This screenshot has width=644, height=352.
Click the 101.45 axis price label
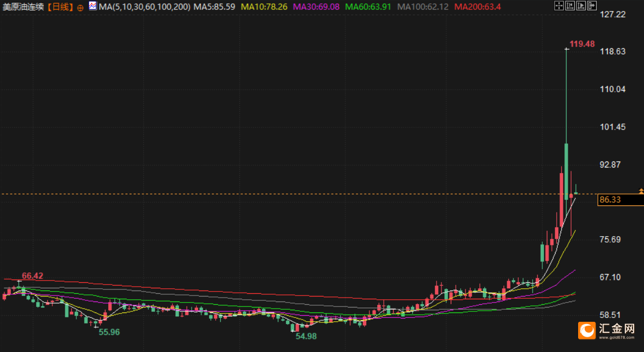pos(613,127)
